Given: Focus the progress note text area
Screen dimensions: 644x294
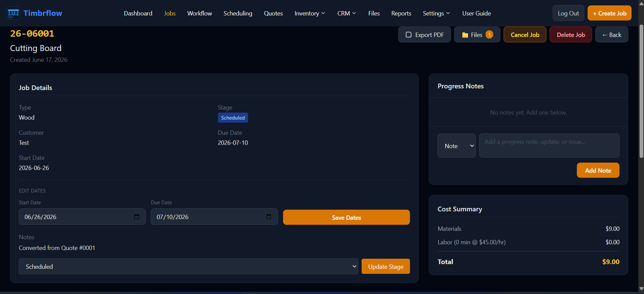Looking at the screenshot, I should click(549, 145).
